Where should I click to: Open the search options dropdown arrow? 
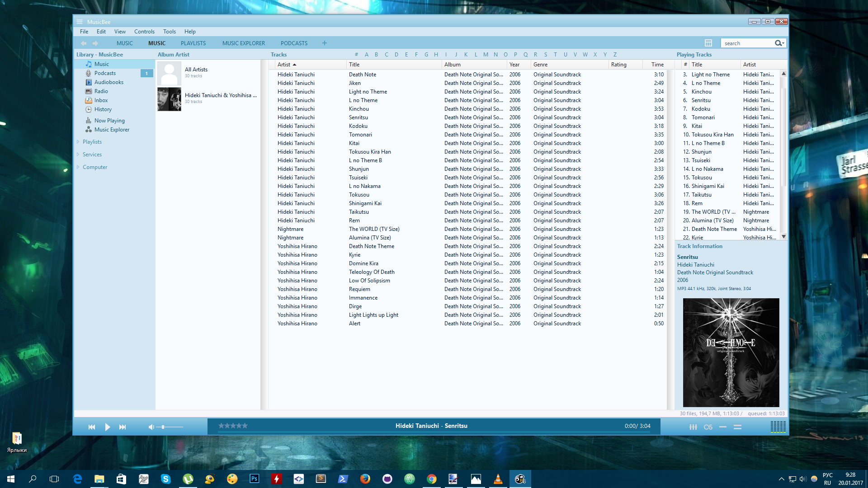[x=783, y=43]
